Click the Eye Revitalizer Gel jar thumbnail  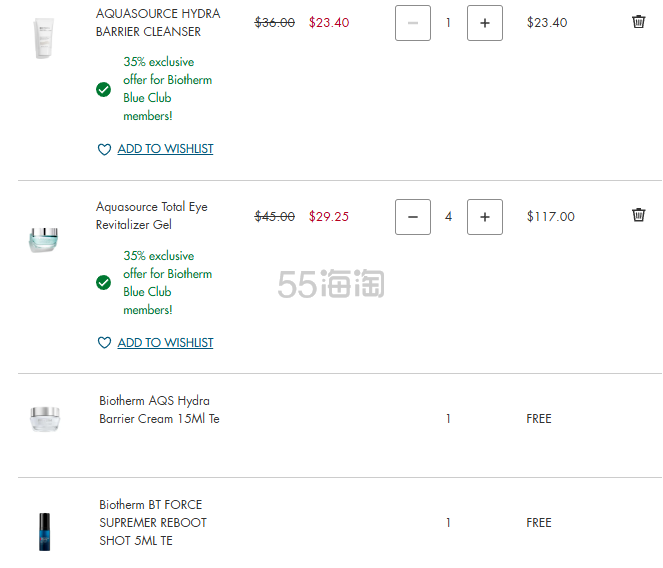pos(44,240)
